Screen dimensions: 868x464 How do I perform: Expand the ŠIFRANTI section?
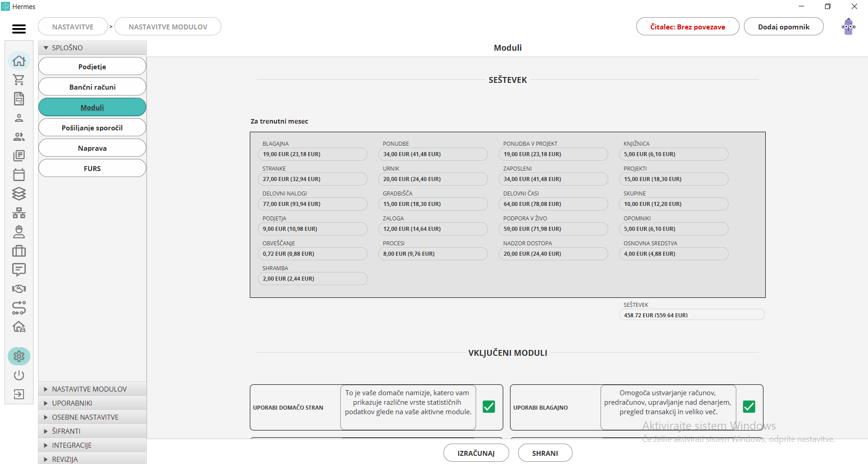(92, 431)
